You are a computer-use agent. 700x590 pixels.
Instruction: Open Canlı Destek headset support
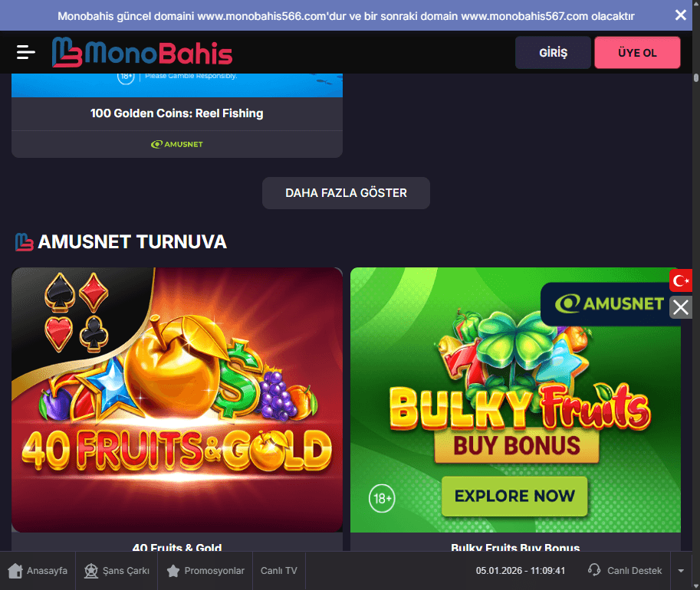[x=625, y=571]
